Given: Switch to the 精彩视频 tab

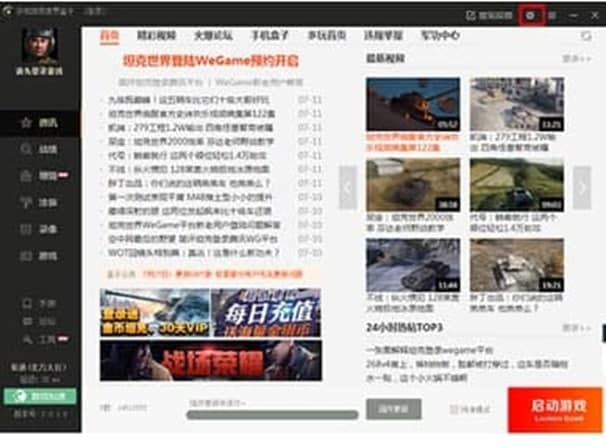Looking at the screenshot, I should pyautogui.click(x=157, y=36).
